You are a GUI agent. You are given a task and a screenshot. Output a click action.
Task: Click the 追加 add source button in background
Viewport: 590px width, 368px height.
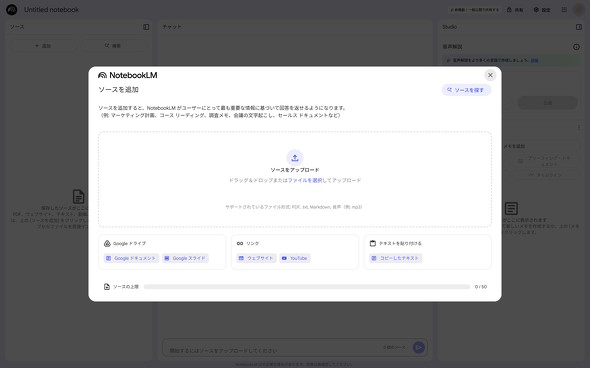click(x=43, y=46)
